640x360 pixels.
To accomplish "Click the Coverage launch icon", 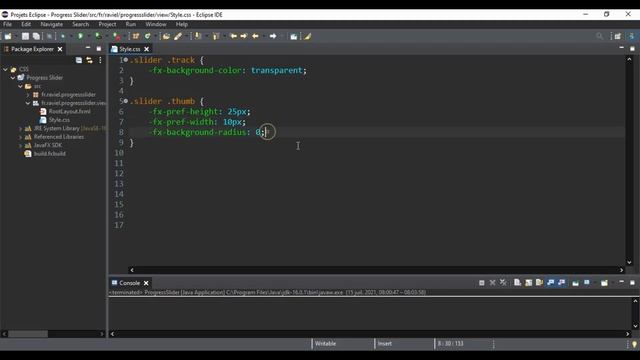I will (98, 36).
